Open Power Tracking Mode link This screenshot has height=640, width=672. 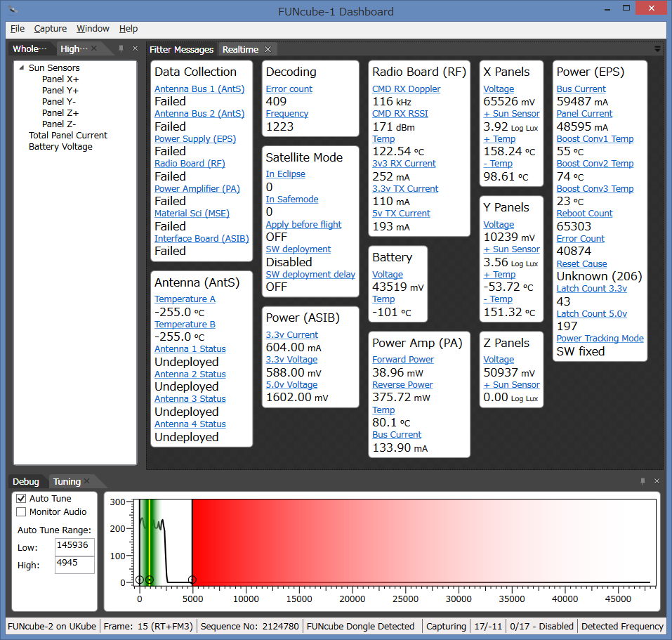coord(600,338)
